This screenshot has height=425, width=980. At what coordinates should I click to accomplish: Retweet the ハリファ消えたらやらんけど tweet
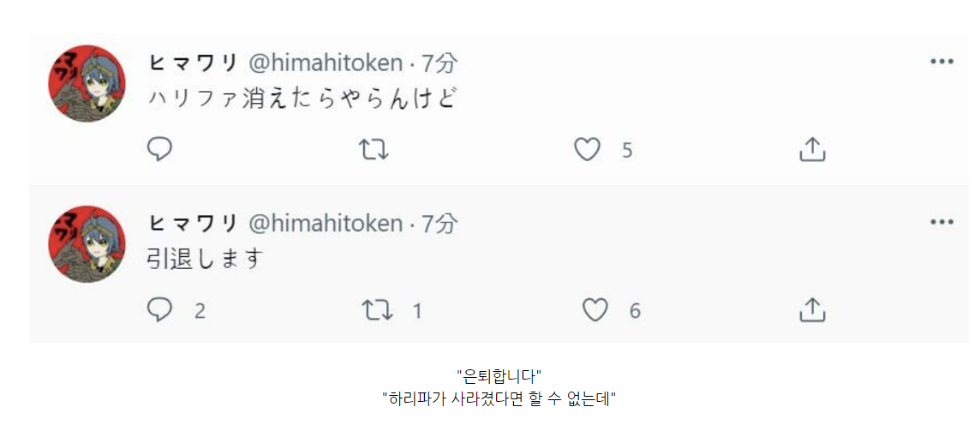pos(373,150)
